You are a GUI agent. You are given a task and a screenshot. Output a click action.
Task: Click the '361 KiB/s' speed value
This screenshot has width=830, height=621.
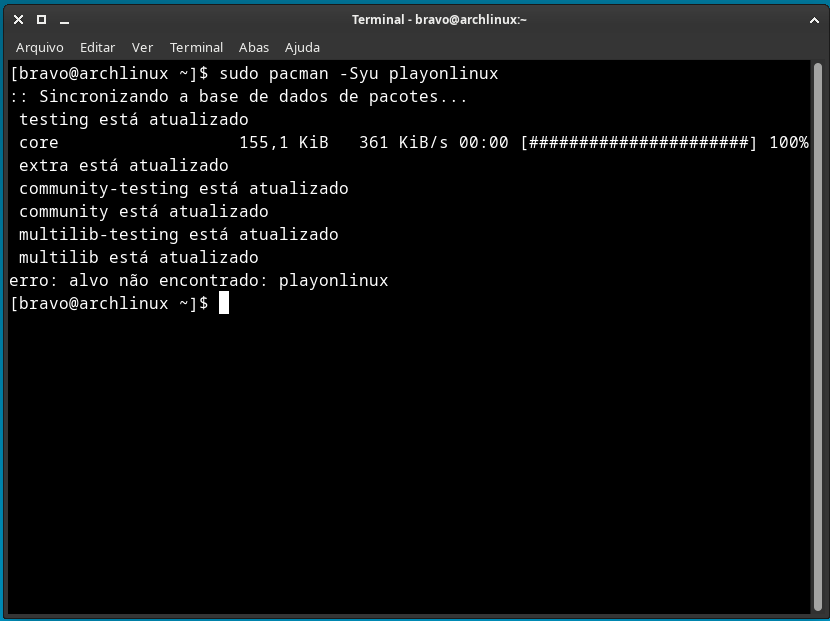click(x=403, y=143)
